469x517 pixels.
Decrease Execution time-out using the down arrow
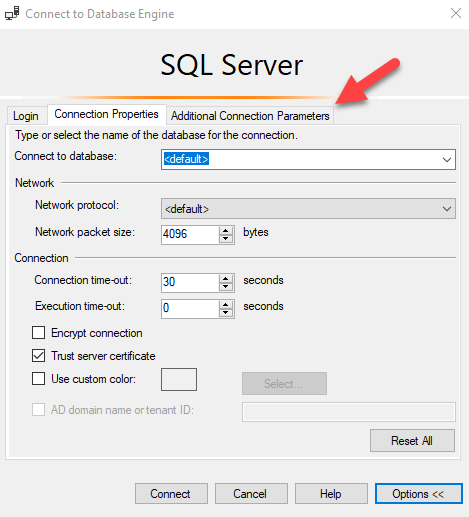pos(226,313)
